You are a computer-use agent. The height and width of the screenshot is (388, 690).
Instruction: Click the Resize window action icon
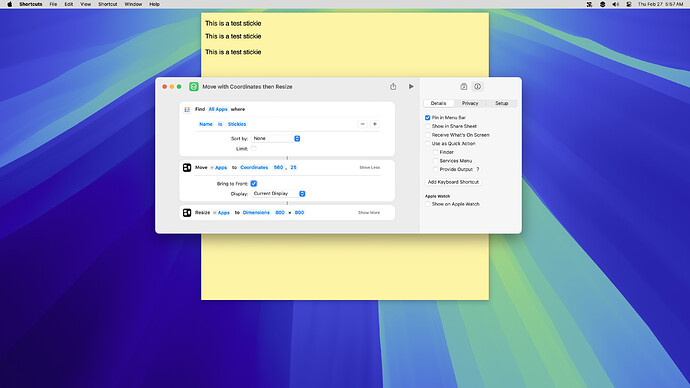pos(187,212)
